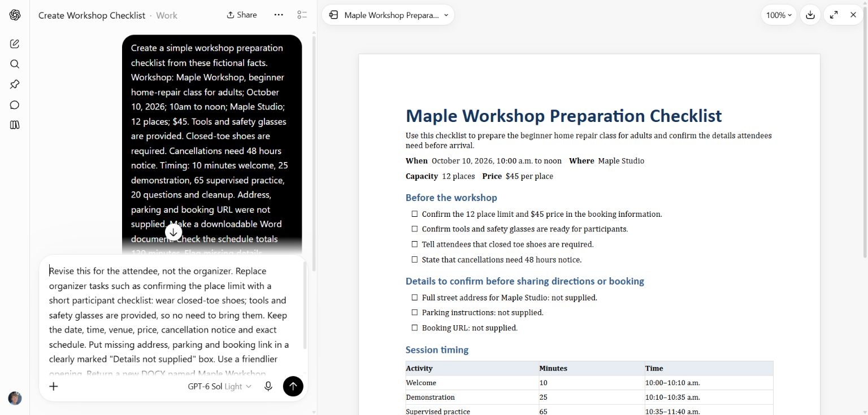Open the search chats icon in sidebar
The height and width of the screenshot is (415, 868).
pyautogui.click(x=15, y=64)
